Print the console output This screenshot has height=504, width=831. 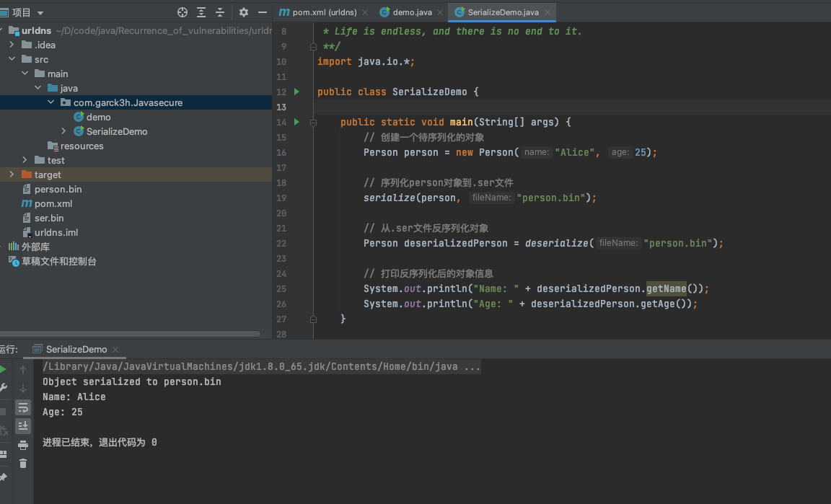[23, 445]
